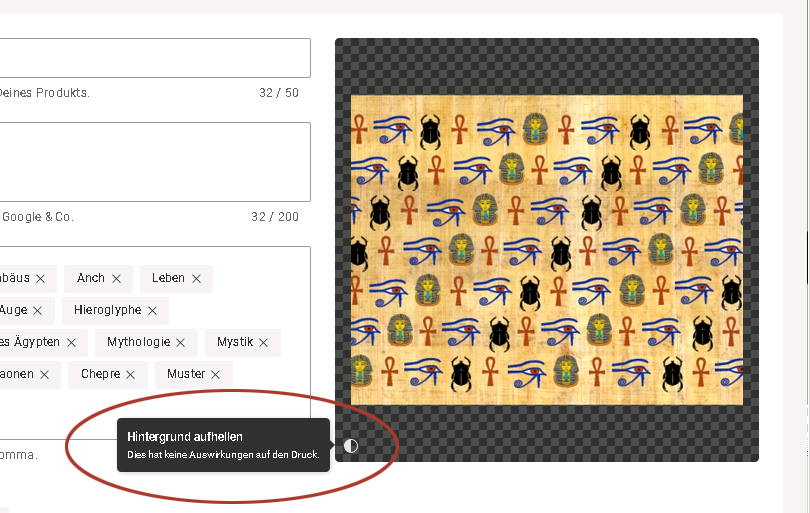
Task: Remove the Mythologie tag
Action: [181, 343]
